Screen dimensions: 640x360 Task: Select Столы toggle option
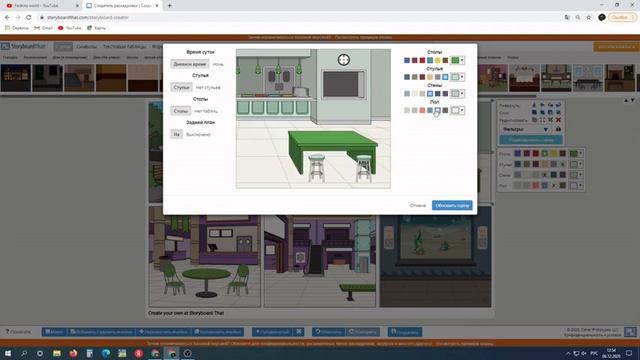click(x=180, y=111)
